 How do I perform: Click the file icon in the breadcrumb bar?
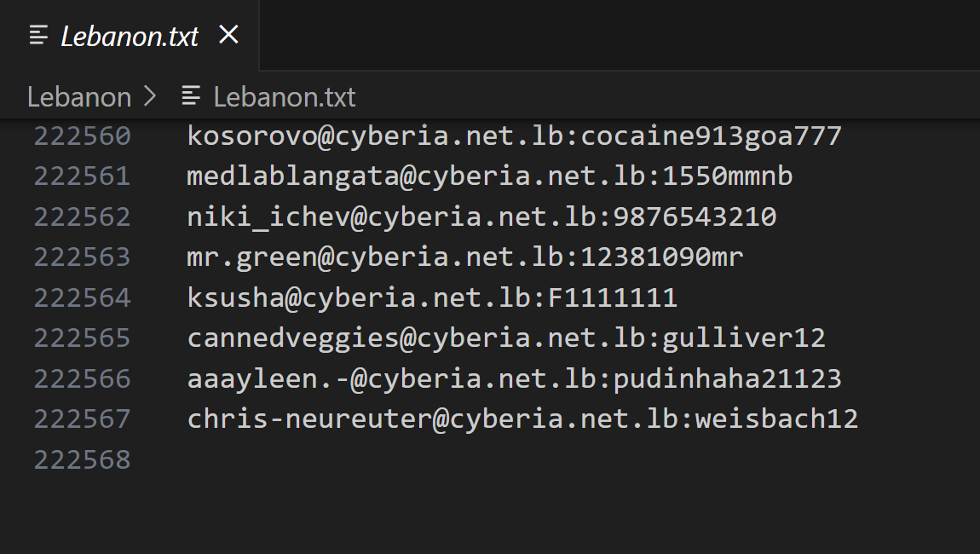(x=191, y=96)
